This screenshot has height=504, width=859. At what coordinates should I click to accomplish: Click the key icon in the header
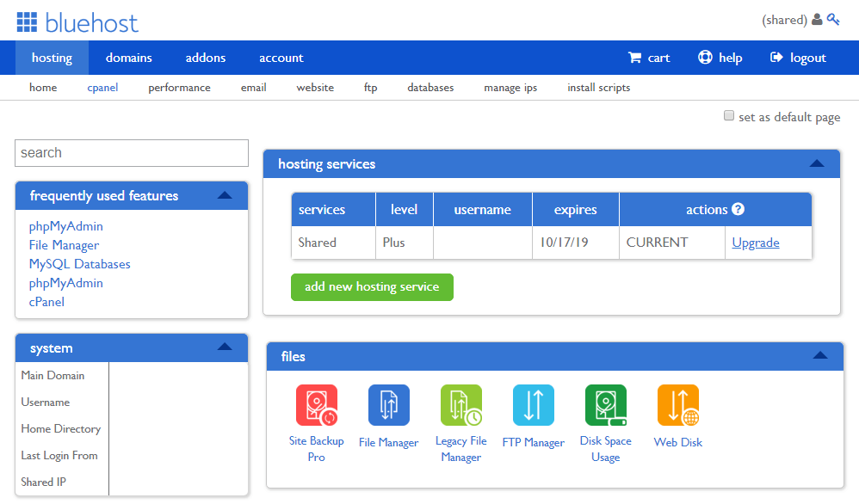tap(833, 20)
